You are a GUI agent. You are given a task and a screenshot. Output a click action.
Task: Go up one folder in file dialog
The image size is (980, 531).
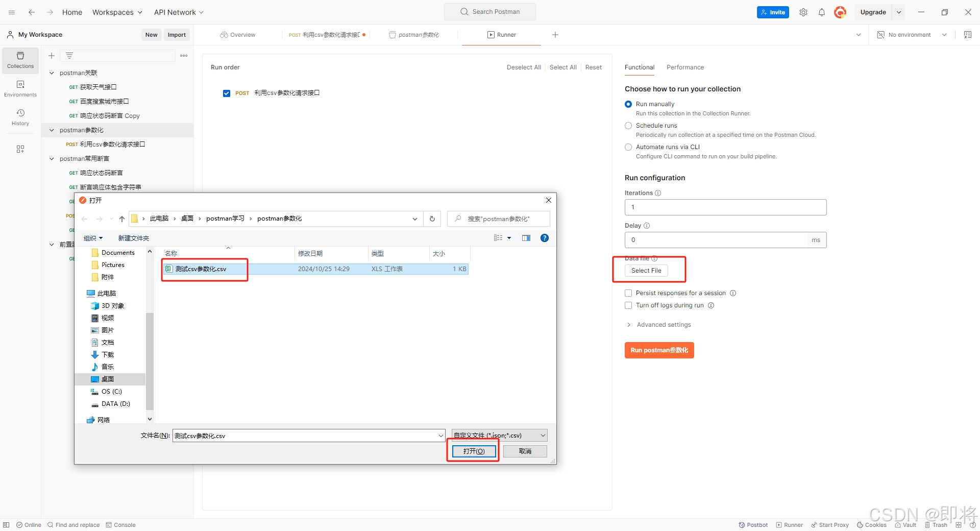121,219
